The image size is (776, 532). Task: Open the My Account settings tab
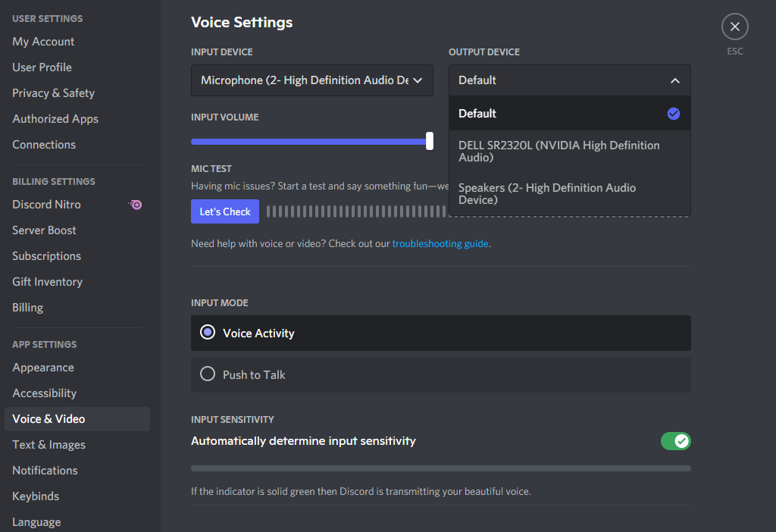pyautogui.click(x=43, y=42)
